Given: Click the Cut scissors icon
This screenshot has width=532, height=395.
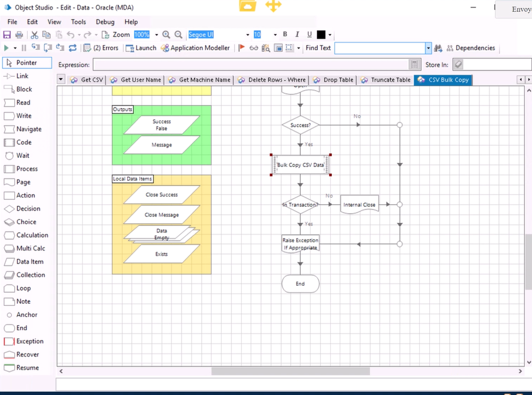Looking at the screenshot, I should [35, 35].
